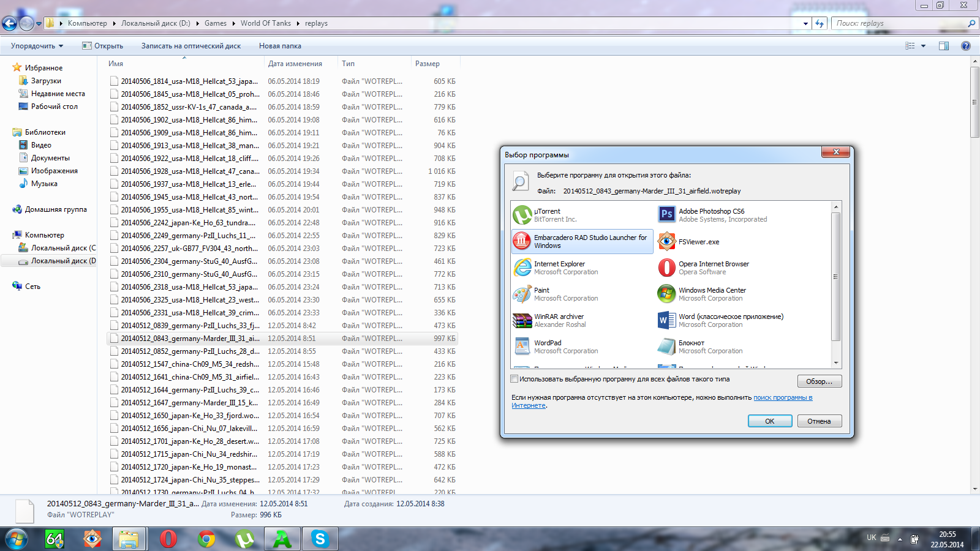This screenshot has width=980, height=551.
Task: Open the Упорядочить dropdown menu
Action: point(37,46)
